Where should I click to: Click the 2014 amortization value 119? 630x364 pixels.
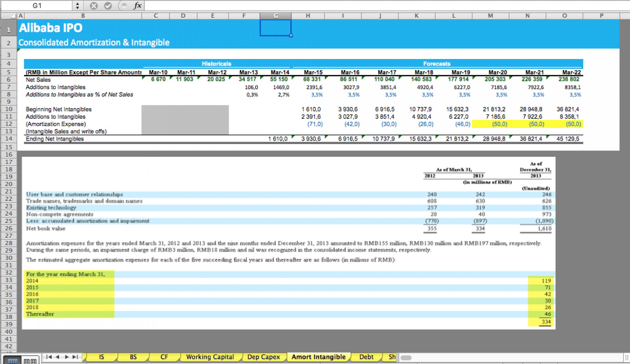pos(546,281)
